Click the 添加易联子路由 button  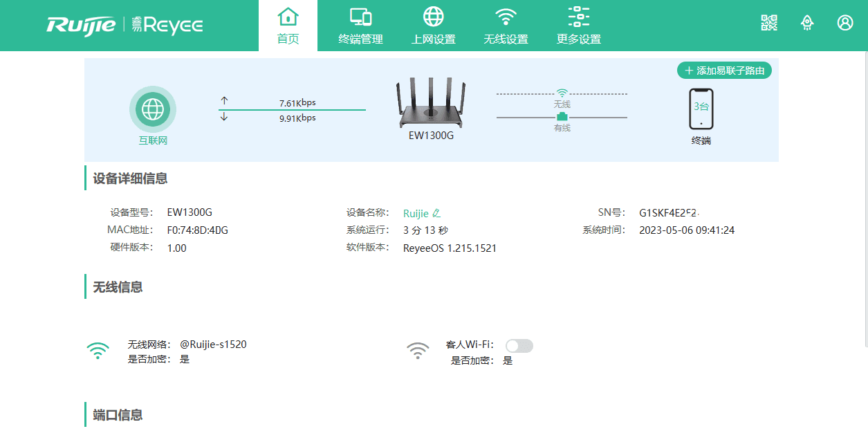(x=724, y=71)
